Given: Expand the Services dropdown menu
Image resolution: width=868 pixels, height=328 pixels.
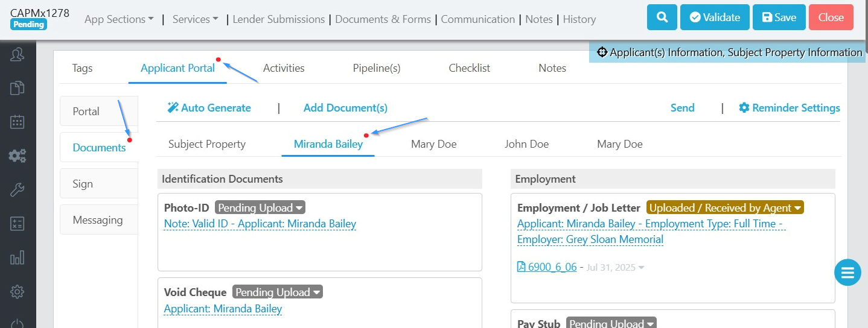Looking at the screenshot, I should [x=196, y=19].
